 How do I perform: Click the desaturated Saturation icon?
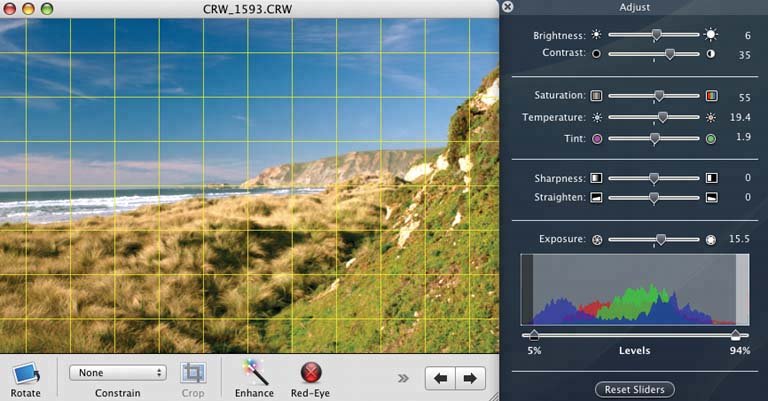596,95
